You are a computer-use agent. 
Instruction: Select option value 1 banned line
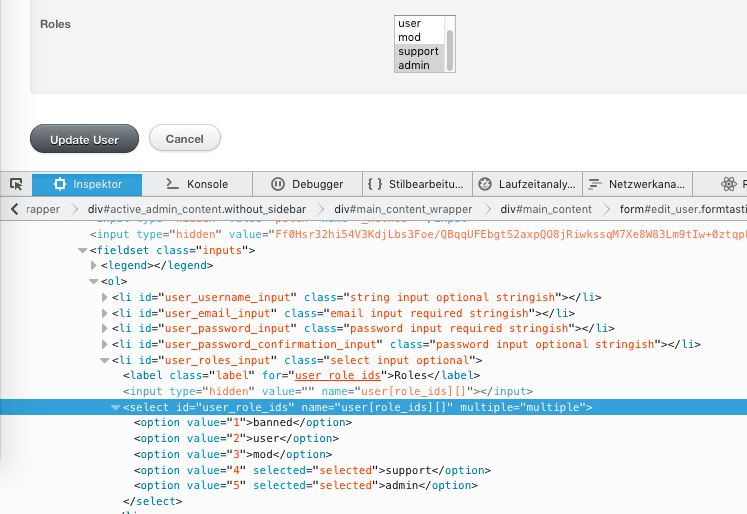(x=243, y=423)
